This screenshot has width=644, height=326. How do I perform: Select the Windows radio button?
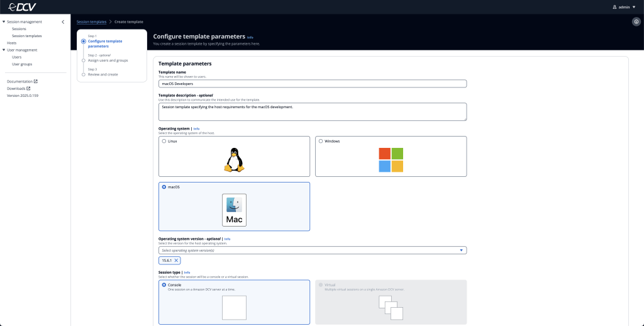click(x=321, y=141)
